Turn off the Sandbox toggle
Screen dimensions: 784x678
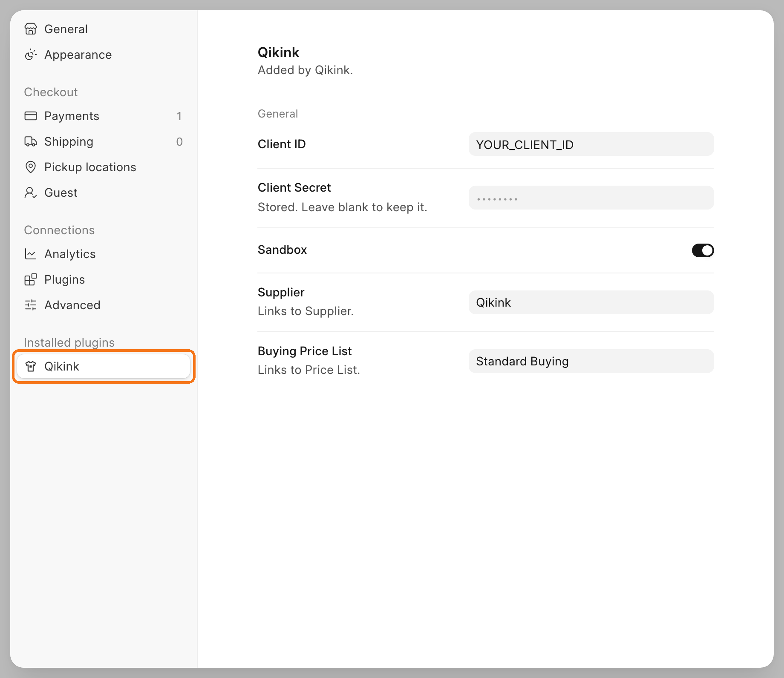click(703, 250)
